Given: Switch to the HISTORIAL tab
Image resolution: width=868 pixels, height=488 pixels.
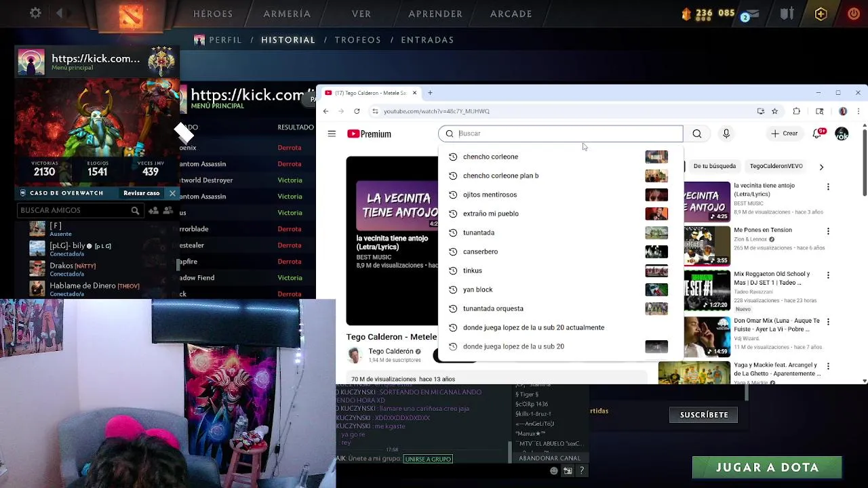Looking at the screenshot, I should 288,40.
